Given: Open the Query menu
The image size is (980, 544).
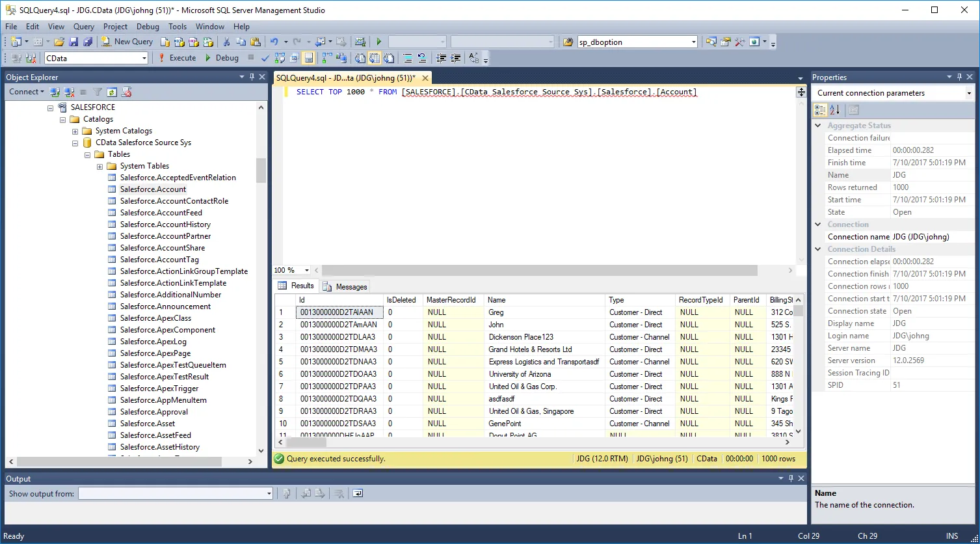Looking at the screenshot, I should (x=83, y=27).
